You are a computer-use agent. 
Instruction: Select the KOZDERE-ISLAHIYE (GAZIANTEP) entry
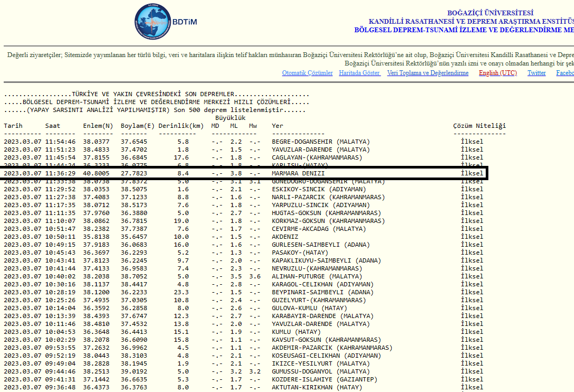click(x=324, y=379)
